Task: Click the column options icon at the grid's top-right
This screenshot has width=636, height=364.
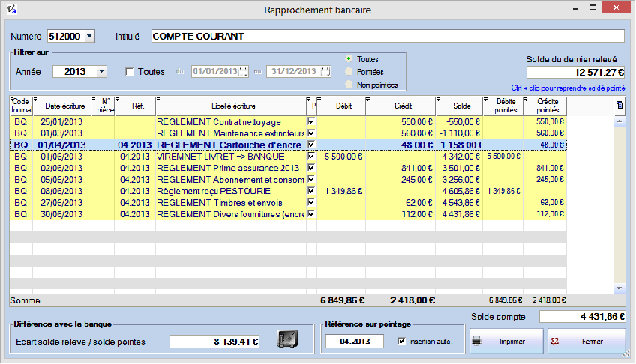Action: [x=619, y=105]
